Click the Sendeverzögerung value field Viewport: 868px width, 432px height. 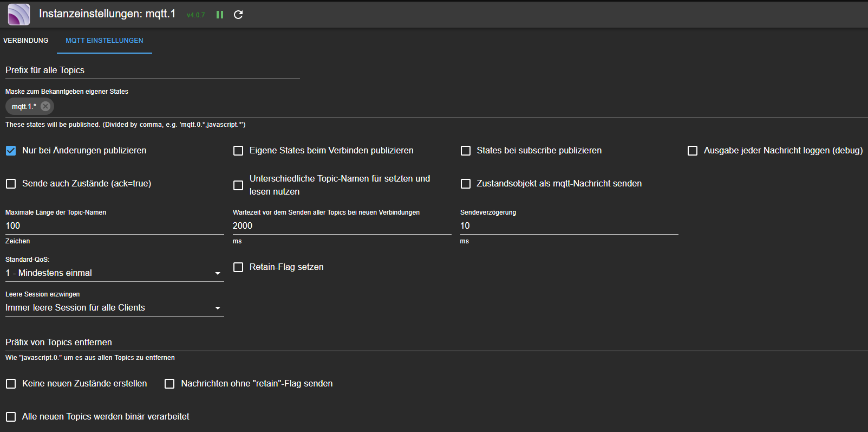pyautogui.click(x=569, y=226)
